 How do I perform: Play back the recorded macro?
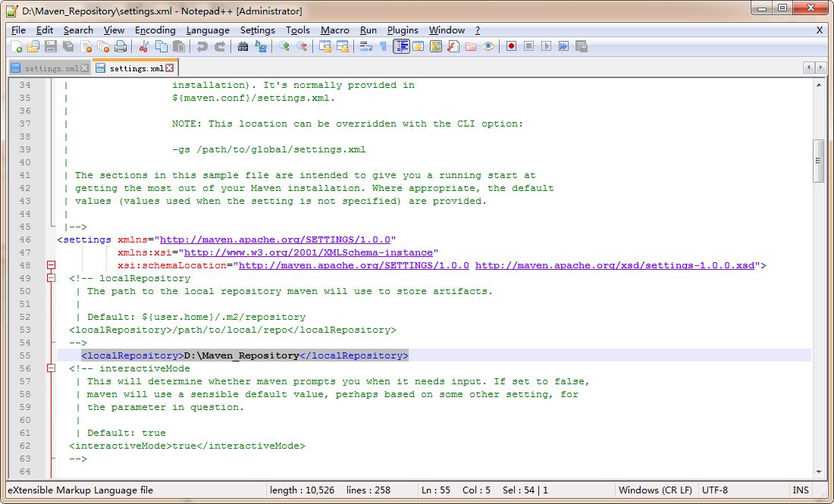pyautogui.click(x=546, y=47)
